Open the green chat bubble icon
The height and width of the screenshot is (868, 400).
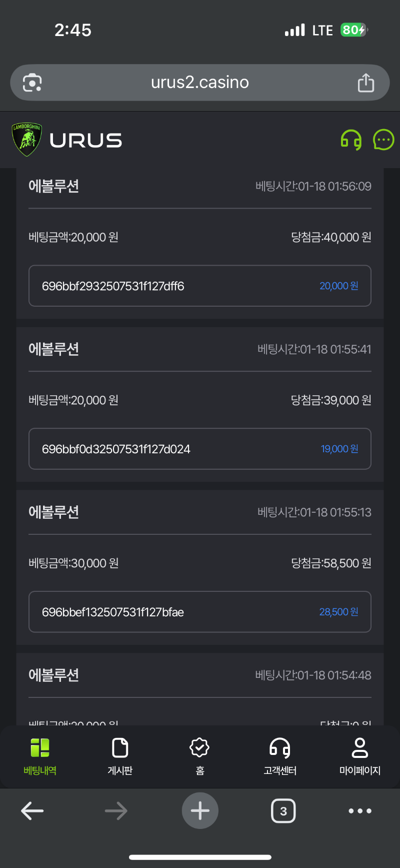[383, 140]
